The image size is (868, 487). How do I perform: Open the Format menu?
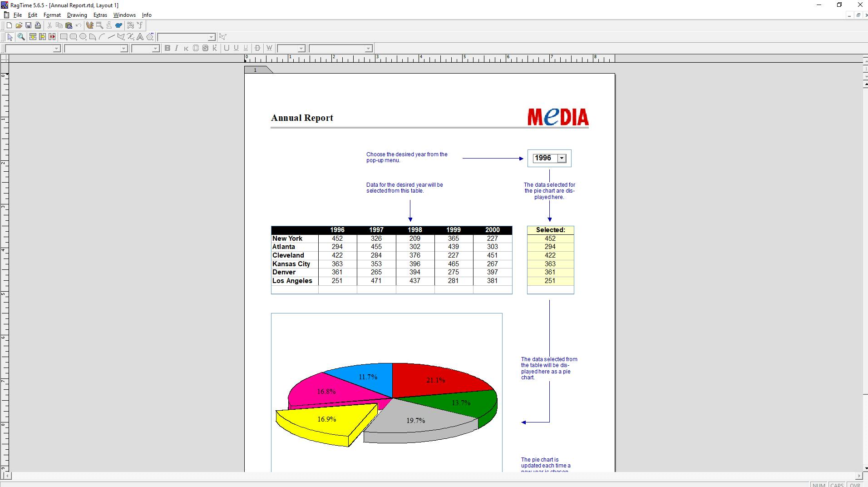[x=52, y=15]
